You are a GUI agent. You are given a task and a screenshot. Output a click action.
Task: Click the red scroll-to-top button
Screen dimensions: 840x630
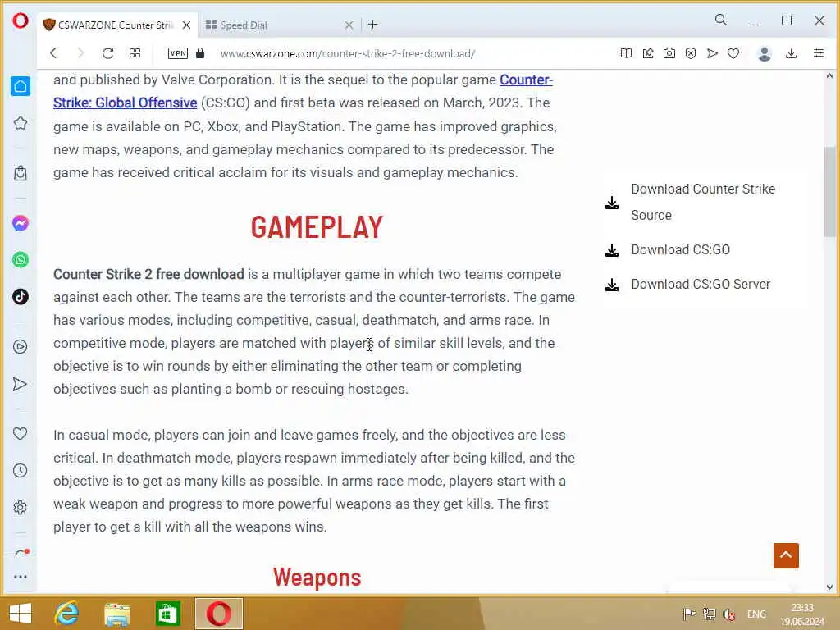[786, 555]
